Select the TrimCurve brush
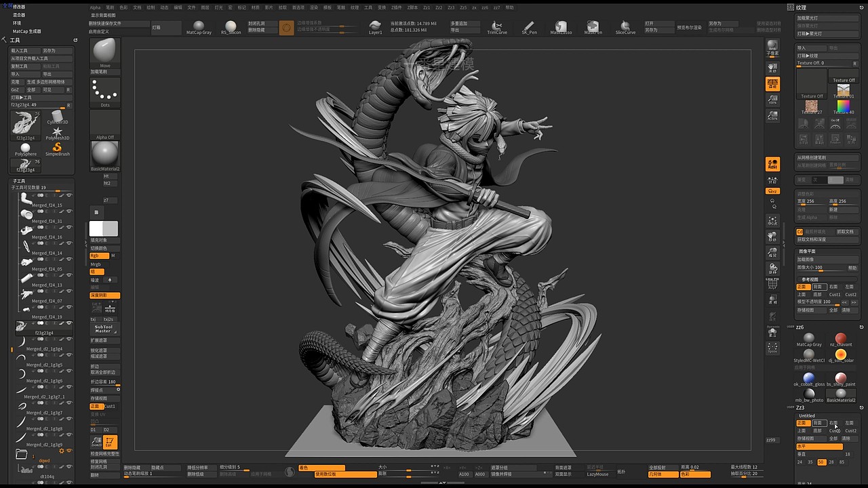Viewport: 868px width, 488px height. click(x=497, y=26)
